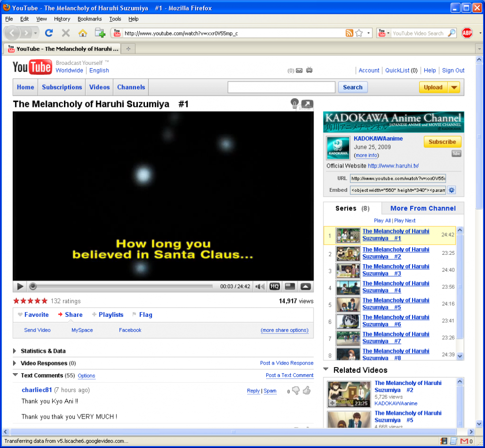This screenshot has width=485, height=448.
Task: Open the address bar dropdown arrow
Action: pyautogui.click(x=368, y=33)
